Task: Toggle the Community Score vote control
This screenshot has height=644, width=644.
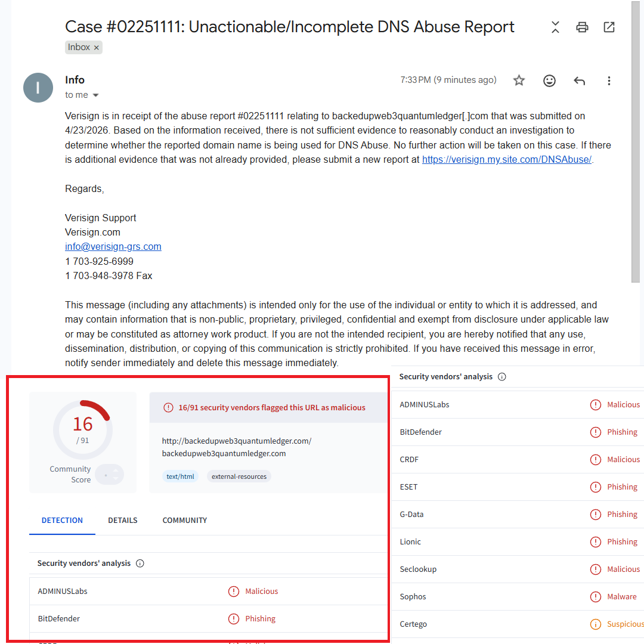Action: click(x=110, y=475)
